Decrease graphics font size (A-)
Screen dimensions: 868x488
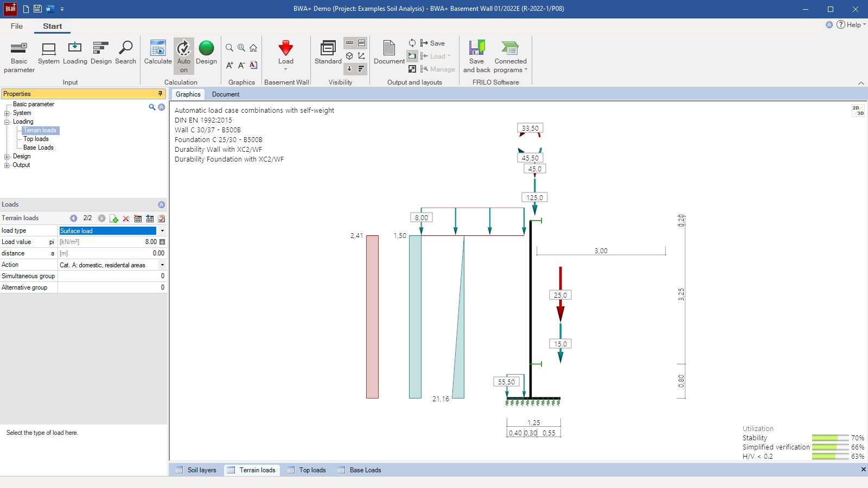pyautogui.click(x=241, y=65)
